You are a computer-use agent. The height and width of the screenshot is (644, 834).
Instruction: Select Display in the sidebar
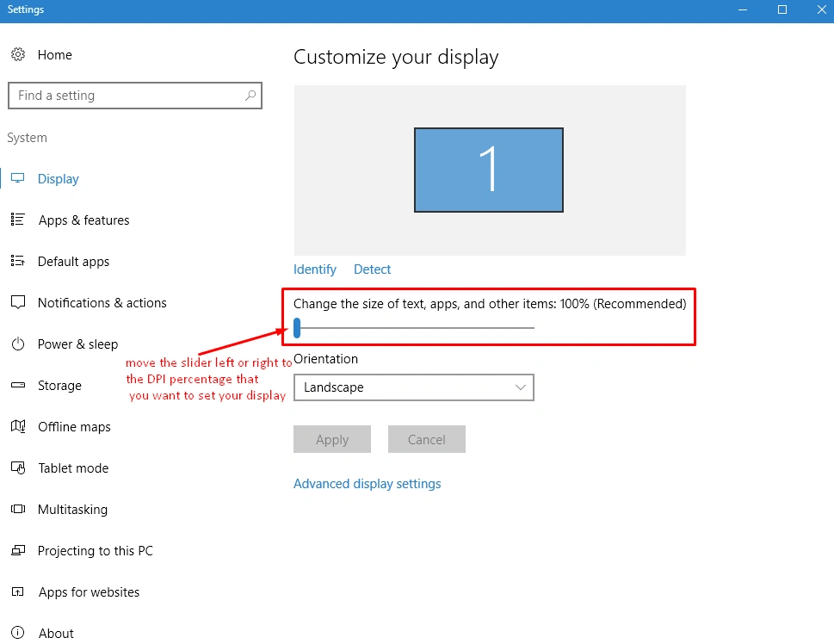(x=58, y=179)
